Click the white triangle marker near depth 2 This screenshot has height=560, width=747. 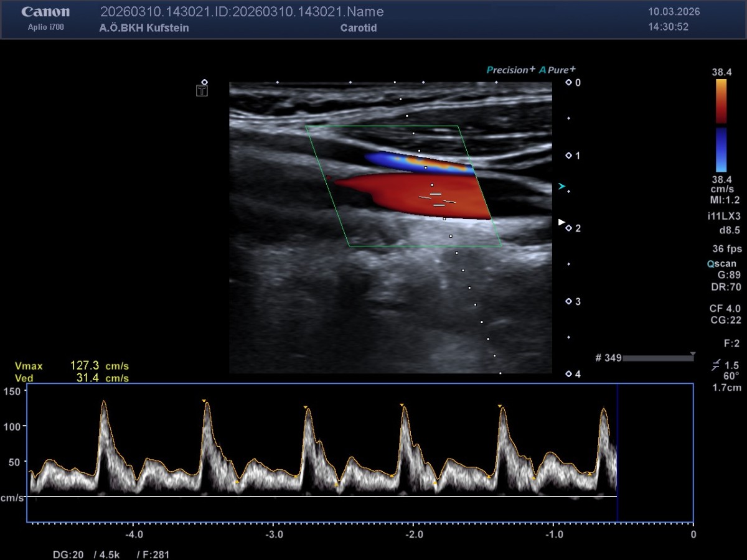click(x=561, y=222)
